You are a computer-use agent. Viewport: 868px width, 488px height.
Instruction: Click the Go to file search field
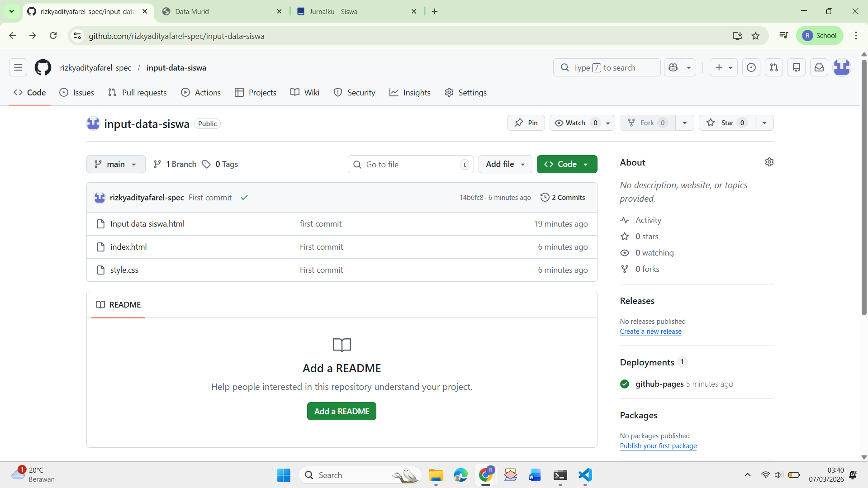point(409,164)
